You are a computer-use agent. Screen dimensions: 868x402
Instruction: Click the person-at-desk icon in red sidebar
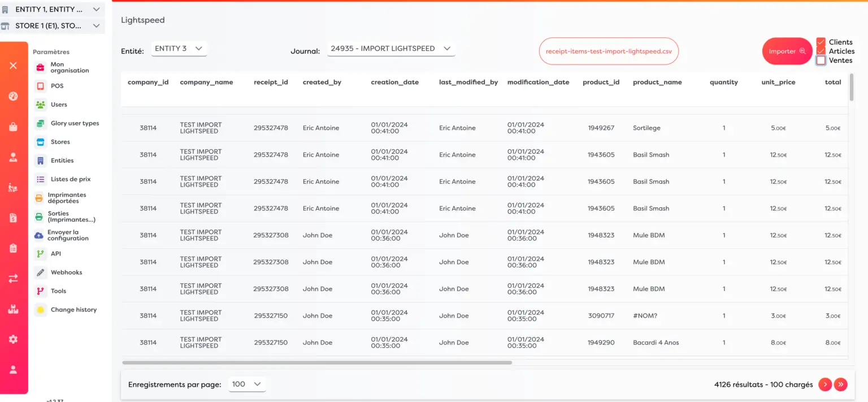coord(13,188)
